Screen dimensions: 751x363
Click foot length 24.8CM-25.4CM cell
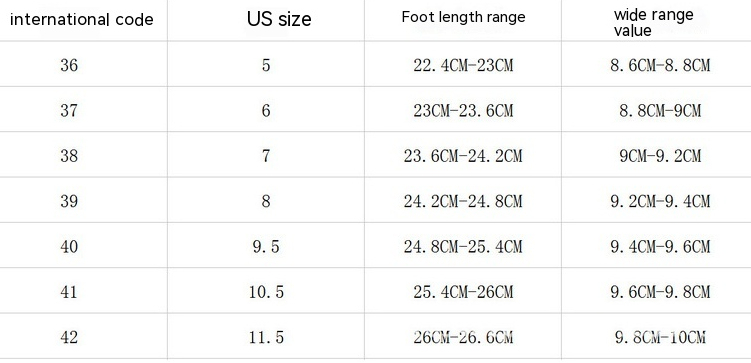(463, 247)
